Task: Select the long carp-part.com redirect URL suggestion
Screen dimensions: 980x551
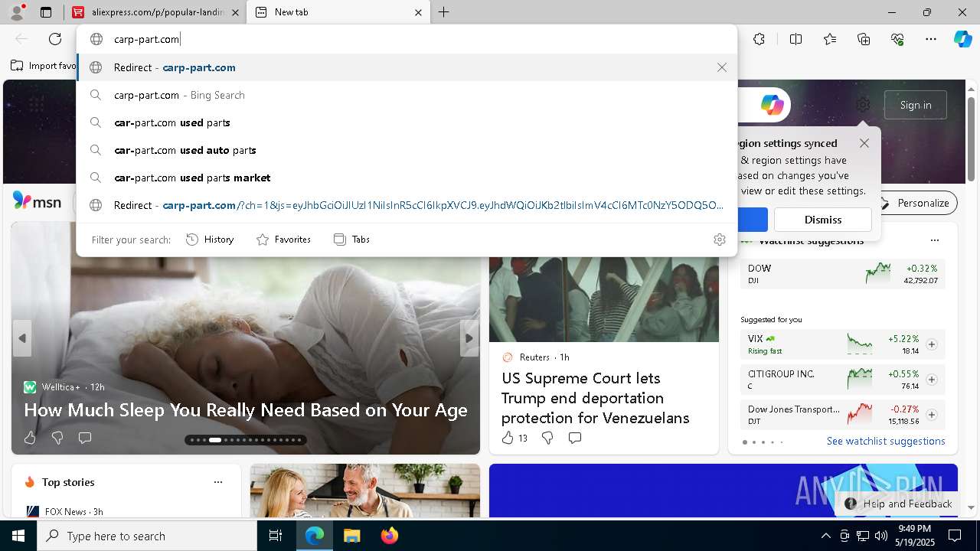Action: [x=407, y=205]
